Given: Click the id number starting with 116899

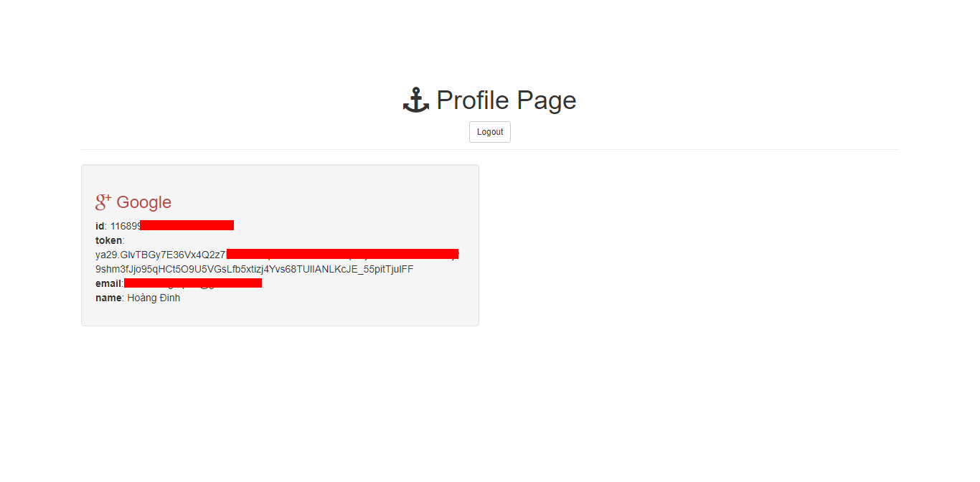Looking at the screenshot, I should pos(126,226).
